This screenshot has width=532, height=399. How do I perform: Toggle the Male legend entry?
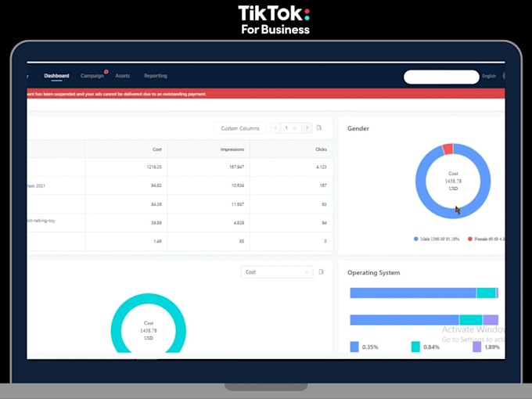pos(437,239)
